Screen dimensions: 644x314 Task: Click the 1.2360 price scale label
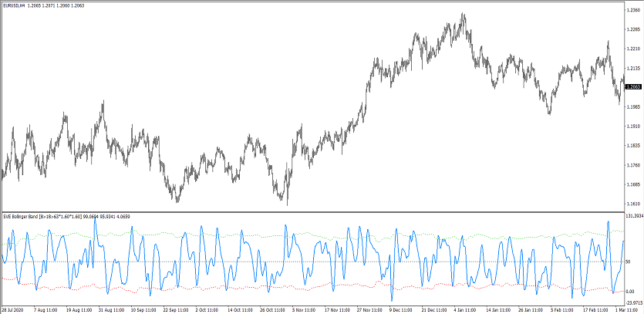[633, 11]
